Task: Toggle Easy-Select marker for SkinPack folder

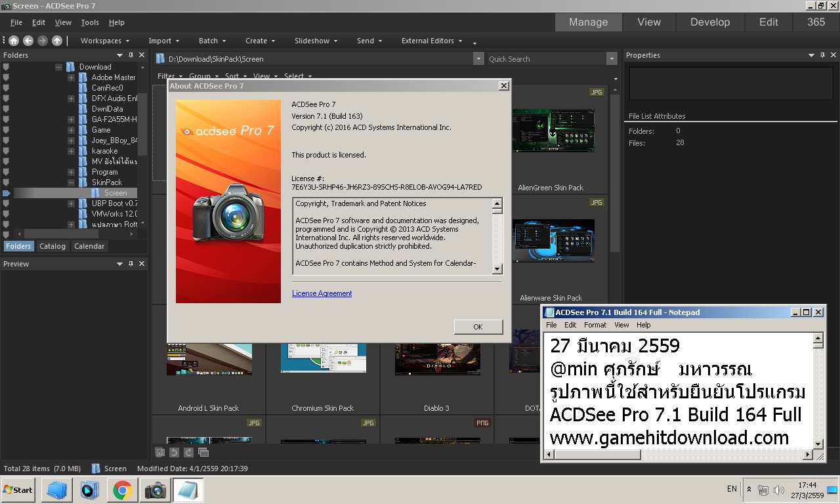Action: (6, 182)
